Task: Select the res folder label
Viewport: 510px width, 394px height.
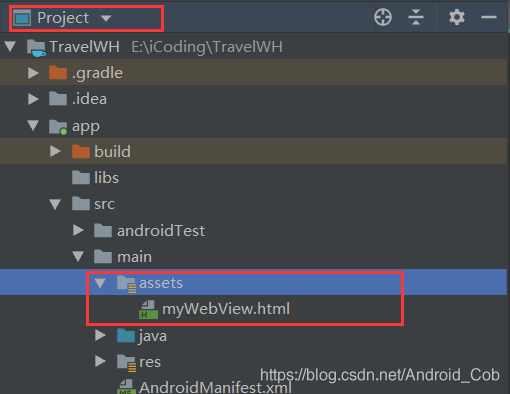Action: coord(150,362)
